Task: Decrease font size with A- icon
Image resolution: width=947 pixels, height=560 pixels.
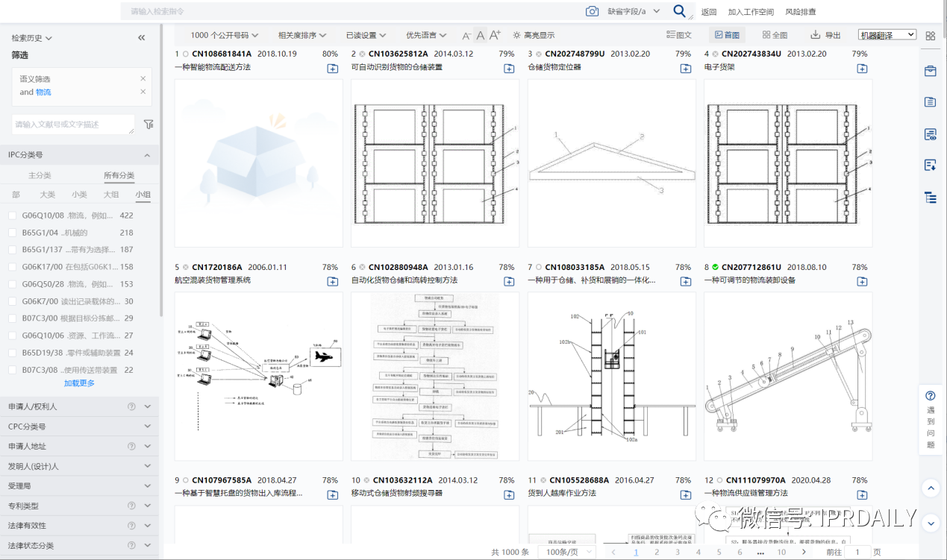Action: pos(466,36)
